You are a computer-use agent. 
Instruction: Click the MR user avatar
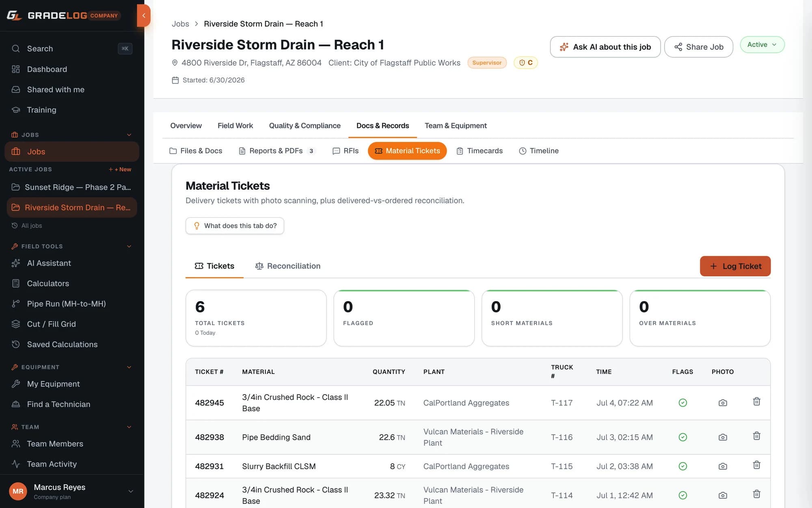pos(18,491)
